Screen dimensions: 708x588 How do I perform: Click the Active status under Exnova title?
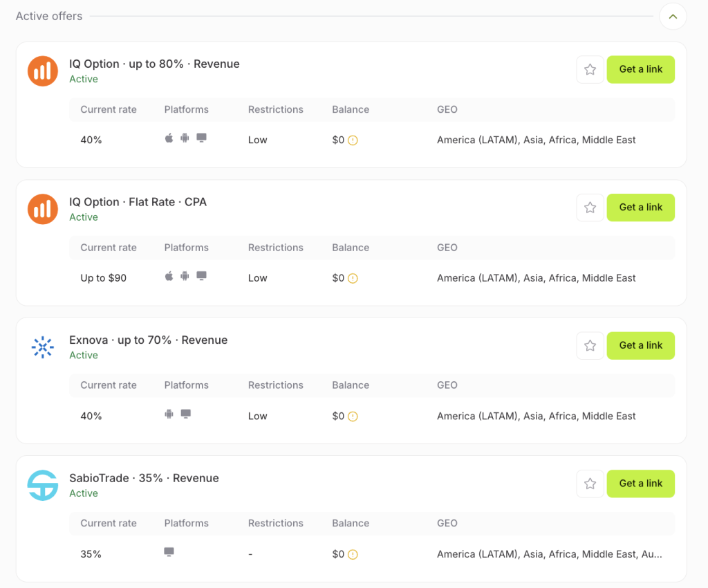point(84,355)
